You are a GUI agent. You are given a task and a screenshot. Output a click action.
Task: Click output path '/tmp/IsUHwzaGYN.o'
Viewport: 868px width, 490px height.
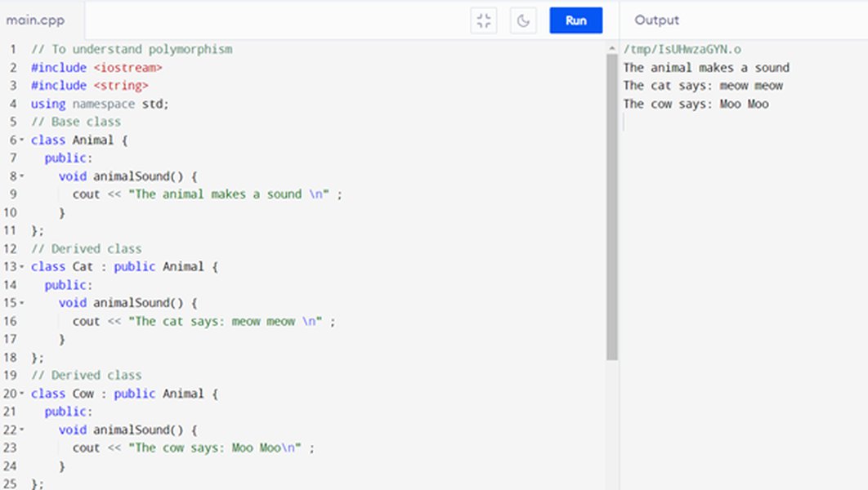(x=682, y=49)
